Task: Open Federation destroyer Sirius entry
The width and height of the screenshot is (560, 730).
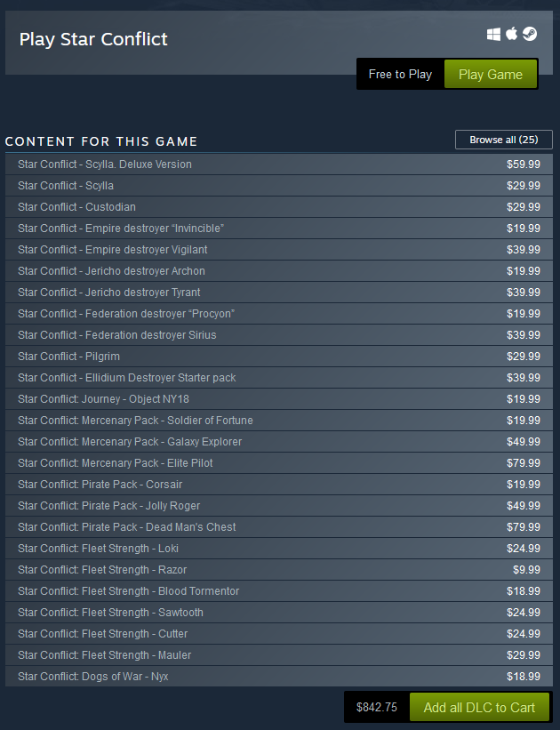Action: 279,335
